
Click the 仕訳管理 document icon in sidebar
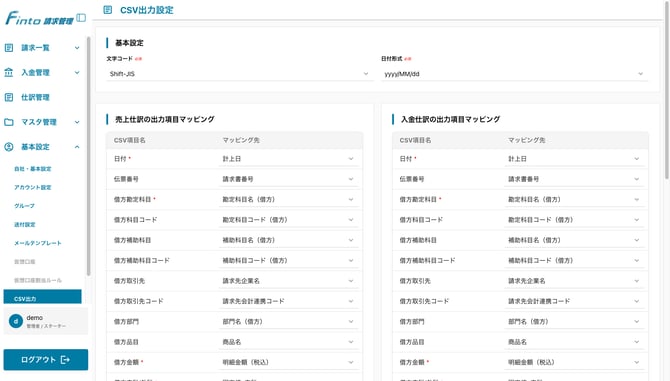click(9, 97)
